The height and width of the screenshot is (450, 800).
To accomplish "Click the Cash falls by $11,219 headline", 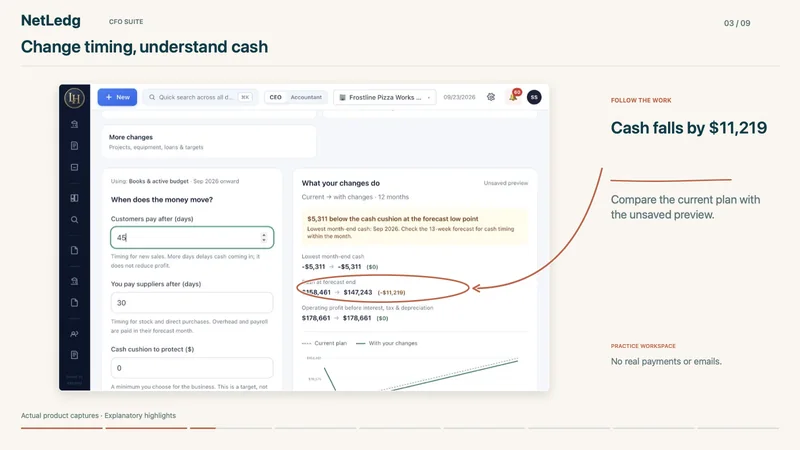I will point(689,128).
